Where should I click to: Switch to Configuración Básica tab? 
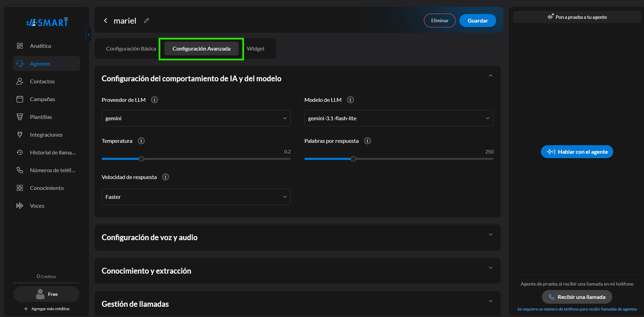(131, 49)
